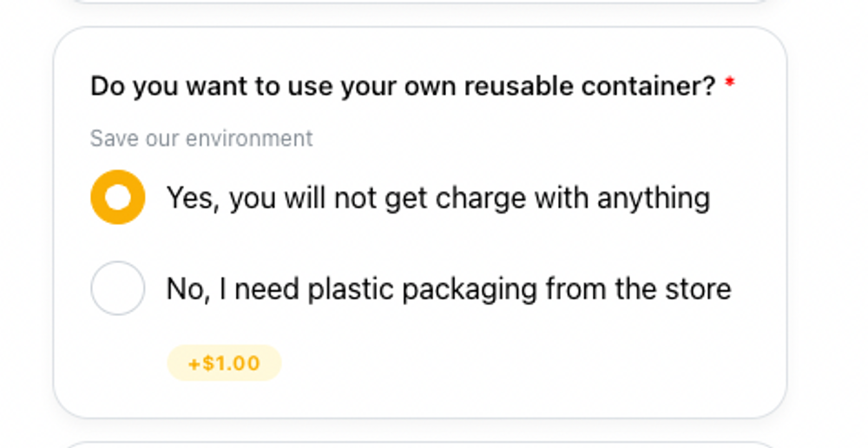This screenshot has width=868, height=448.
Task: Click "No, I need plastic packaging" label text
Action: [x=448, y=288]
